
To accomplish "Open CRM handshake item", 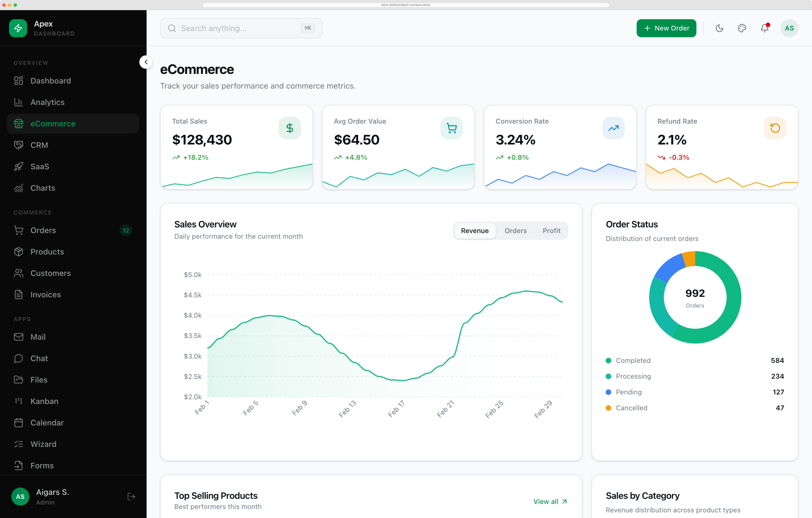I will pyautogui.click(x=73, y=145).
